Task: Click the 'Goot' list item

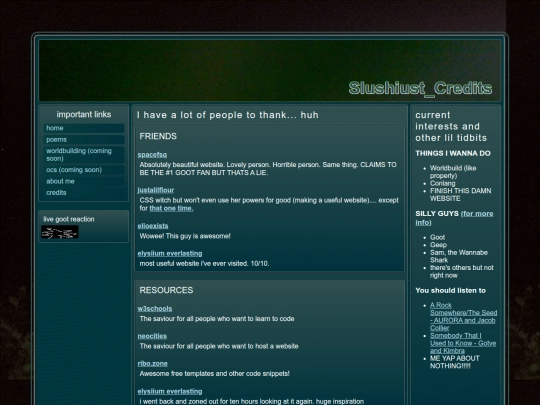Action: tap(437, 237)
